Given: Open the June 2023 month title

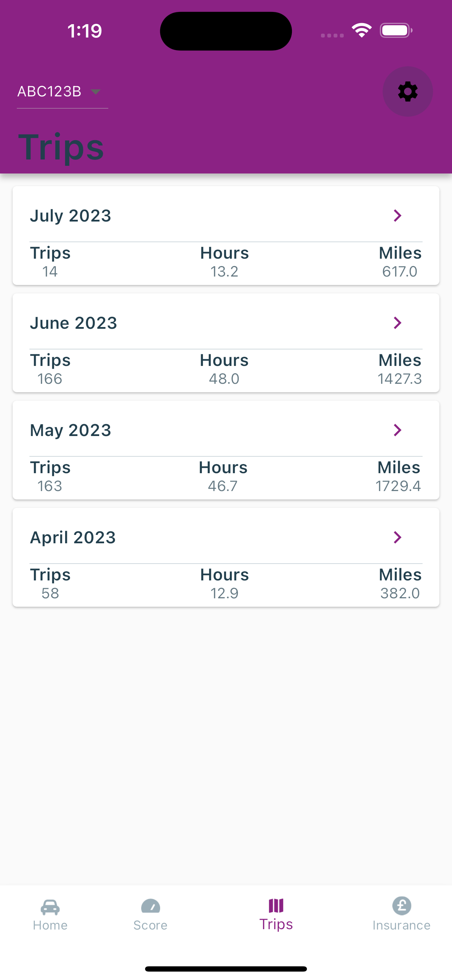Looking at the screenshot, I should tap(74, 323).
